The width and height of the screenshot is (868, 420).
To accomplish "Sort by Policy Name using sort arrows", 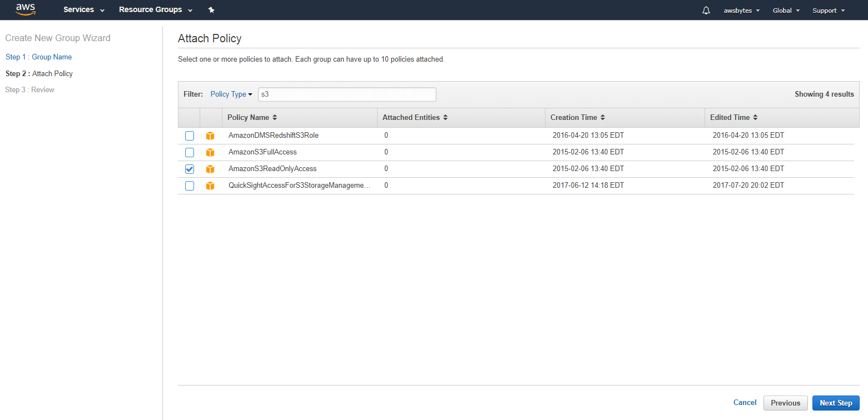I will [275, 118].
